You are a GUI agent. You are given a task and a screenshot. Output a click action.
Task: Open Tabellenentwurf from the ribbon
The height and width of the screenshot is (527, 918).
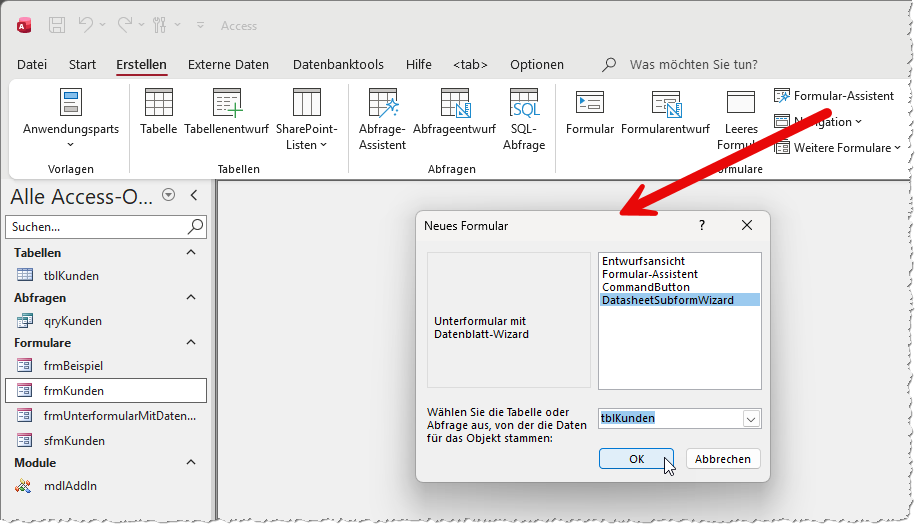point(226,103)
